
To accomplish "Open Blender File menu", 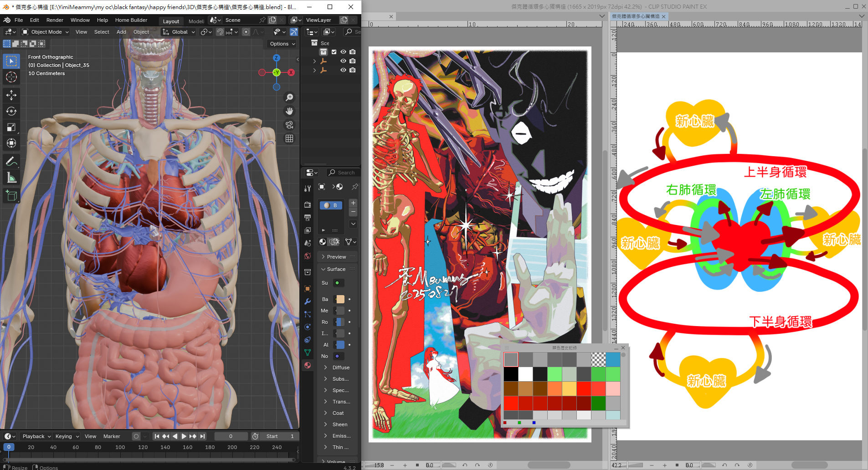I will pyautogui.click(x=19, y=20).
